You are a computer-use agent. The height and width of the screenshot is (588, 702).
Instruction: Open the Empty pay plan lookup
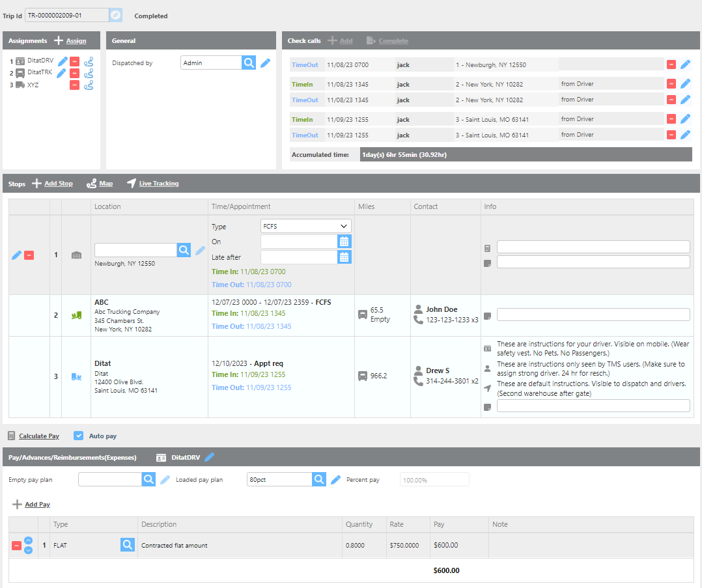click(149, 479)
